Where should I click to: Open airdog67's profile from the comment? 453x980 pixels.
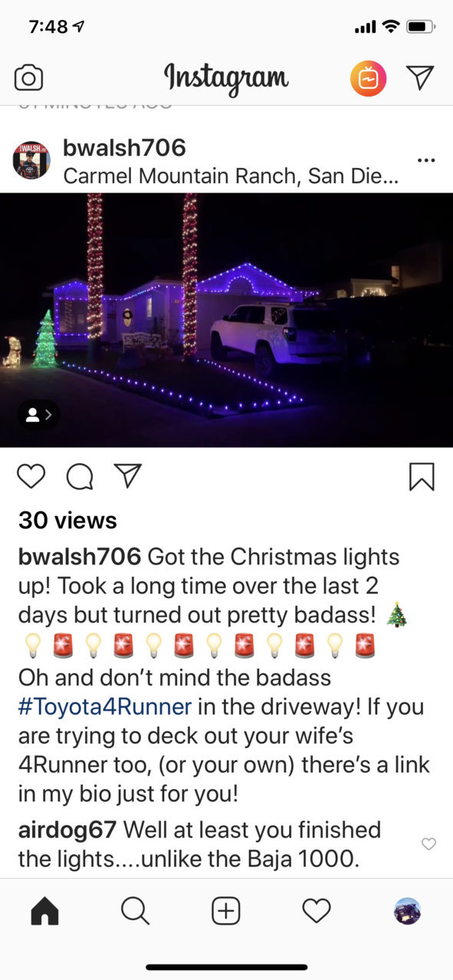pos(67,830)
